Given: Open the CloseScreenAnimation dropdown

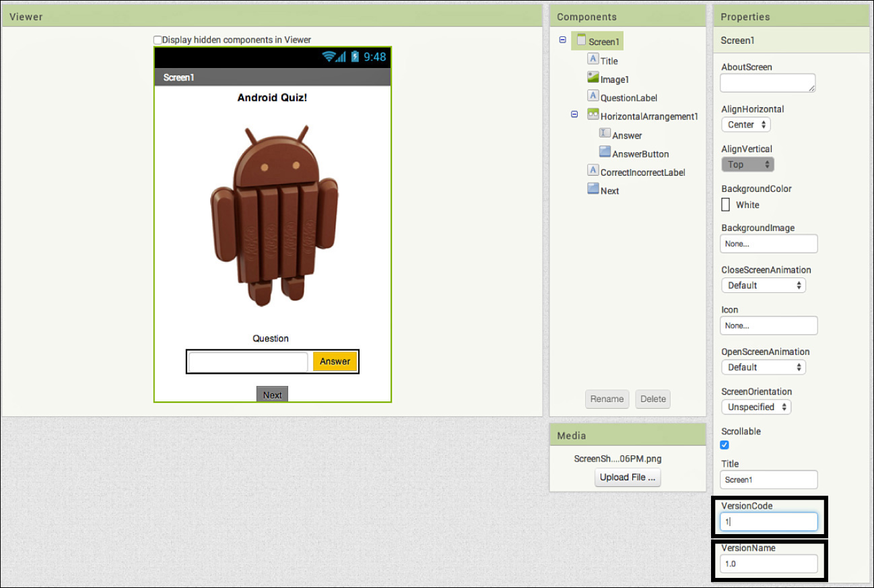Looking at the screenshot, I should [x=764, y=285].
